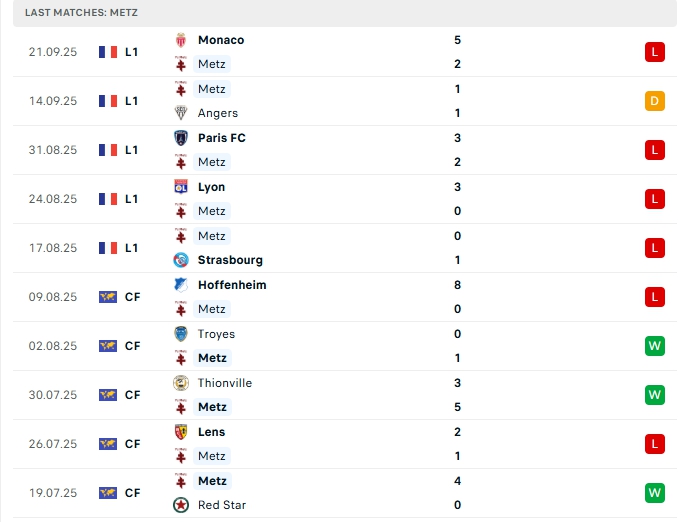Click the Strasbourg club crest icon

pyautogui.click(x=181, y=260)
